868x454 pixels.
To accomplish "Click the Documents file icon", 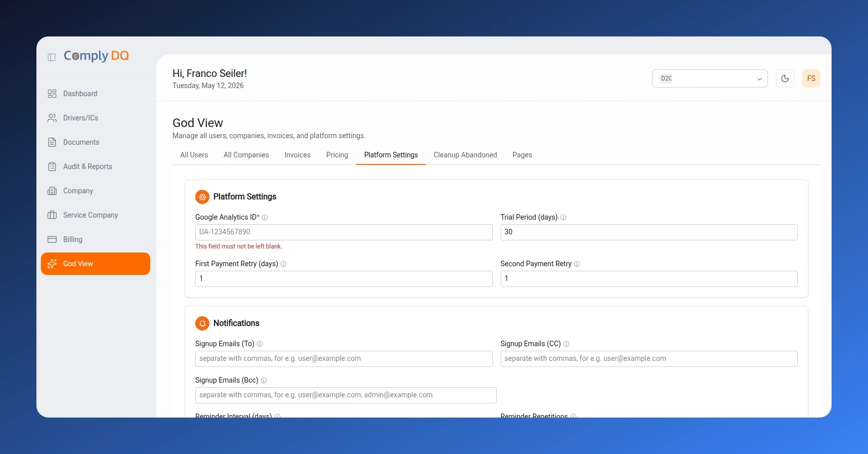I will [52, 142].
